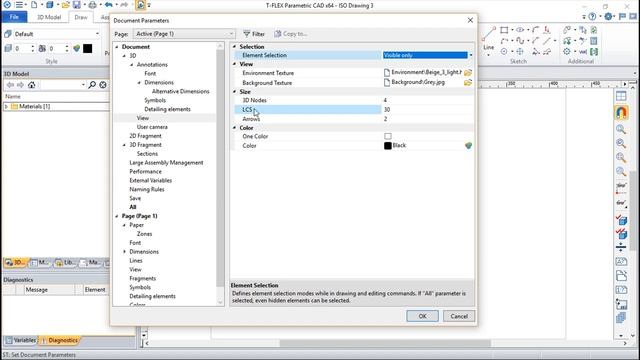Click the 3D Nodes value field showing 4
Viewport: 640px width, 360px height.
427,100
